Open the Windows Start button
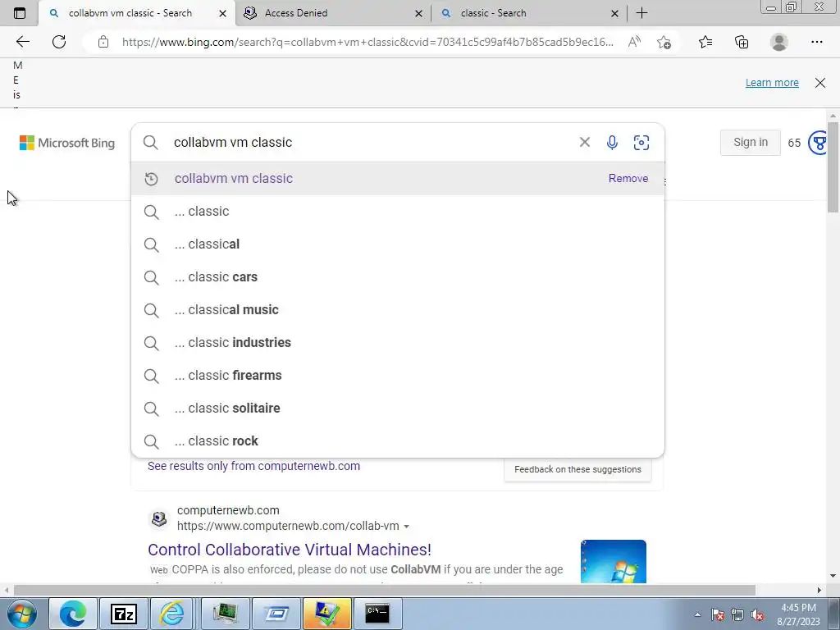This screenshot has width=840, height=630. (22, 614)
